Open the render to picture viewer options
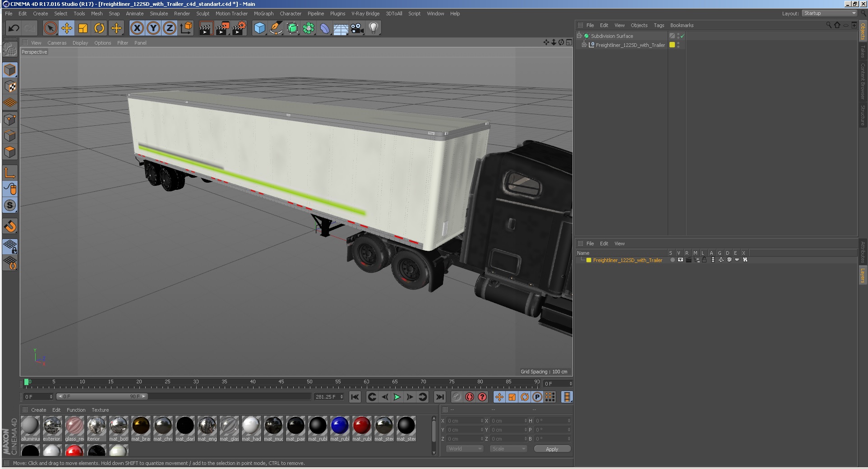This screenshot has width=868, height=469. [222, 28]
